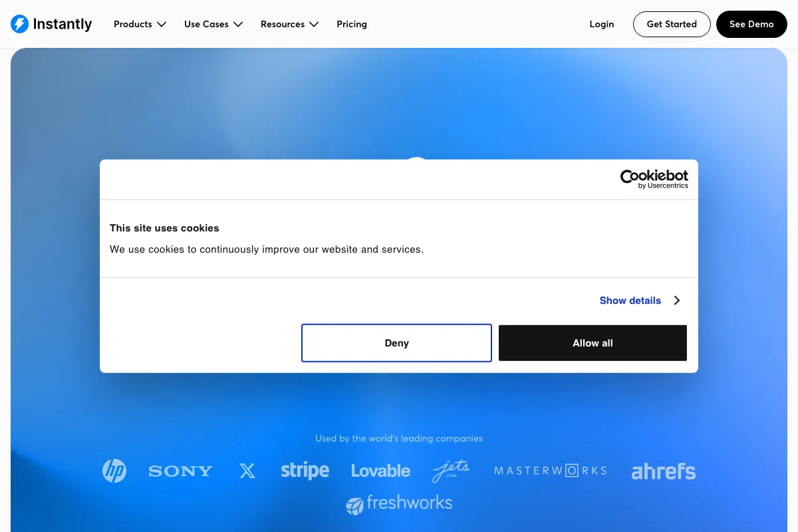This screenshot has height=532, width=798.
Task: Click the Masterworks logo
Action: point(551,471)
